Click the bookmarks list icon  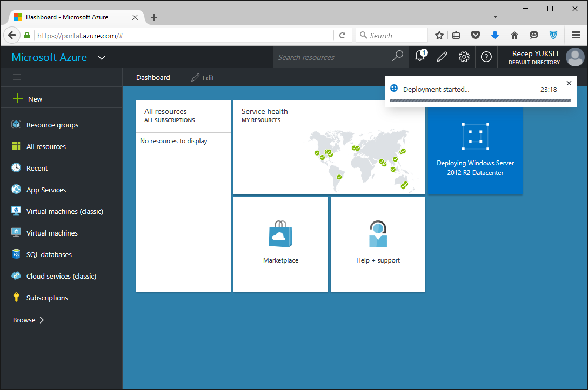[x=456, y=35]
